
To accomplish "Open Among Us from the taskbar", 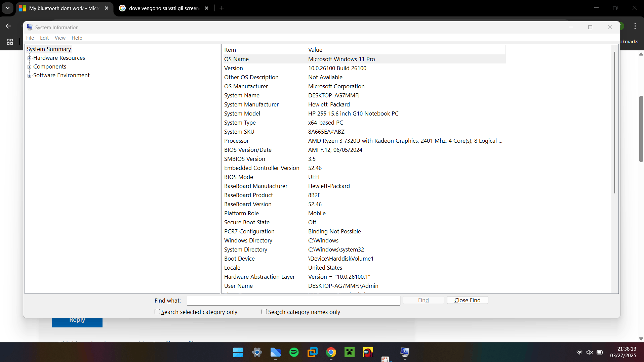I will [368, 352].
